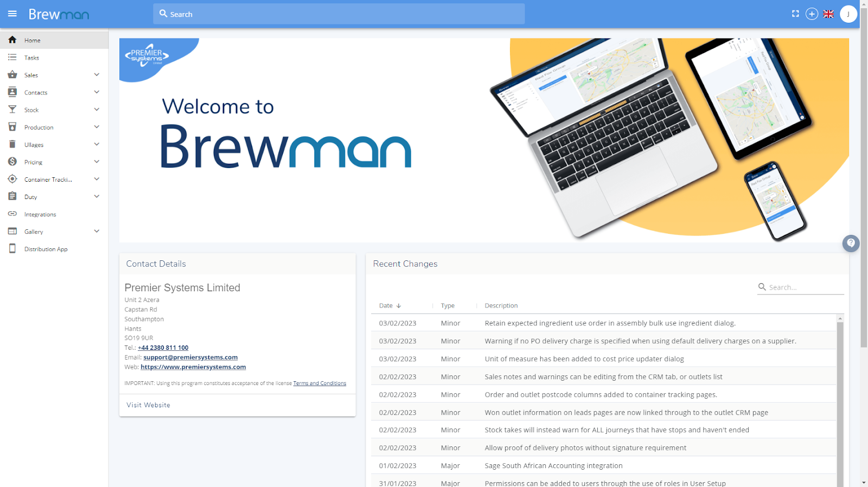This screenshot has width=868, height=487.
Task: Open the hamburger navigation menu
Action: (12, 14)
